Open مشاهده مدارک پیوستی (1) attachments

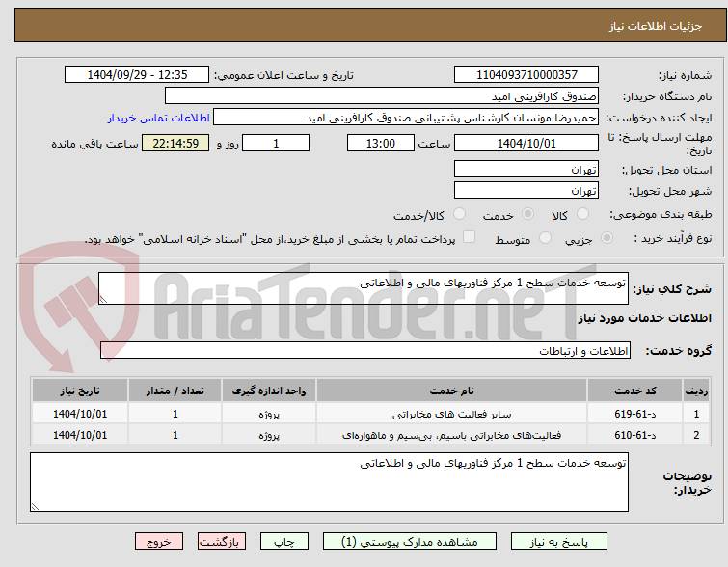410,542
